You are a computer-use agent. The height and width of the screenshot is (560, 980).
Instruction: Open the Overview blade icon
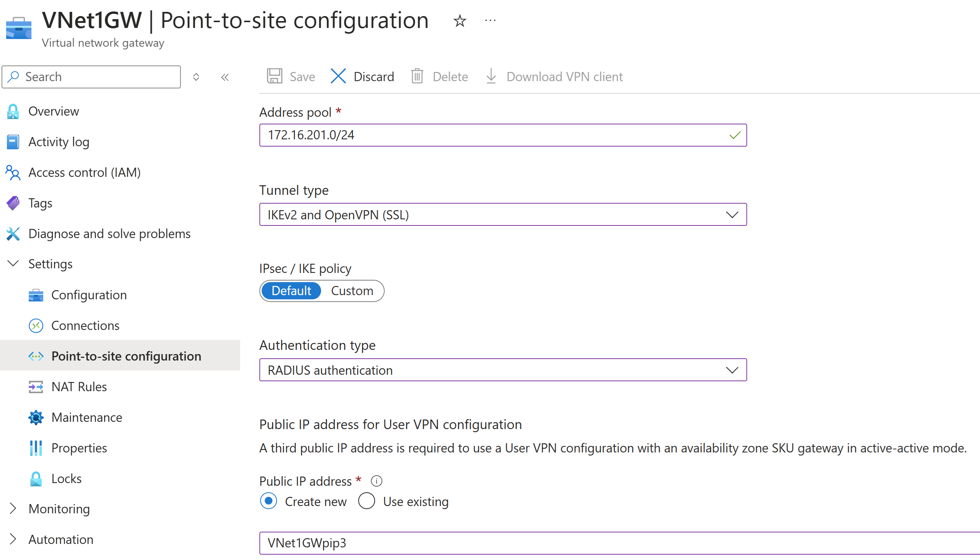point(13,111)
